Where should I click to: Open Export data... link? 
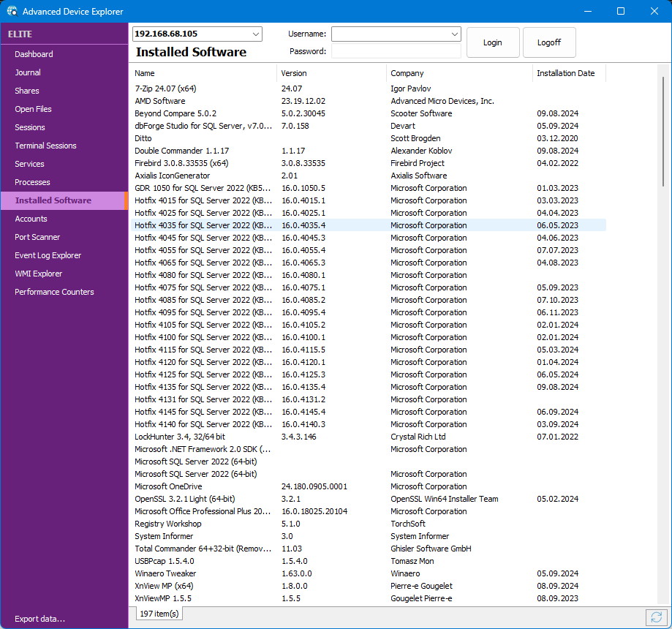[x=40, y=619]
